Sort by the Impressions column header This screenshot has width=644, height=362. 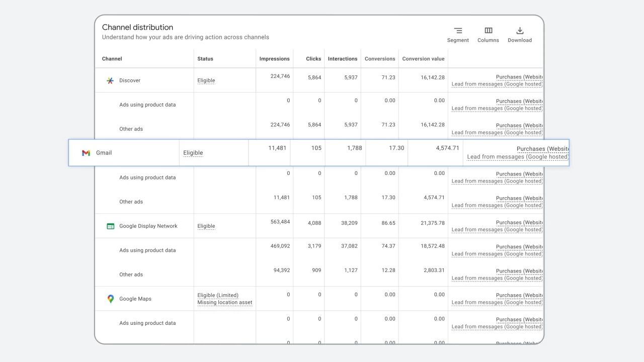pos(274,59)
